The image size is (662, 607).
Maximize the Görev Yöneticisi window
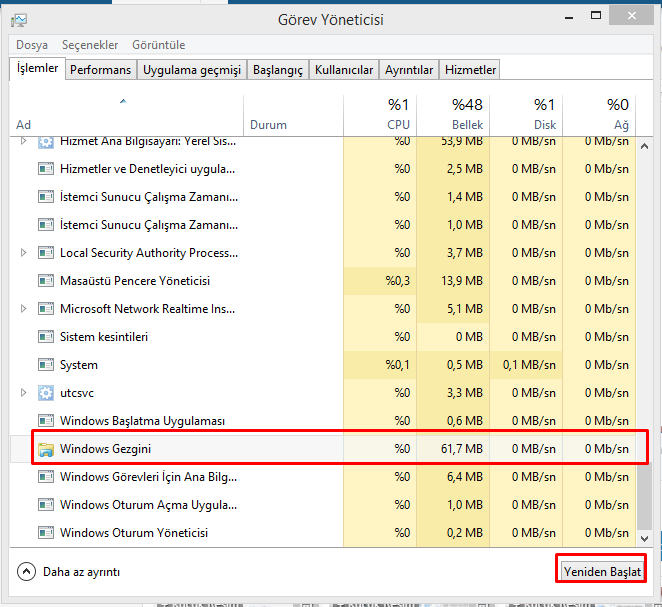click(x=596, y=16)
